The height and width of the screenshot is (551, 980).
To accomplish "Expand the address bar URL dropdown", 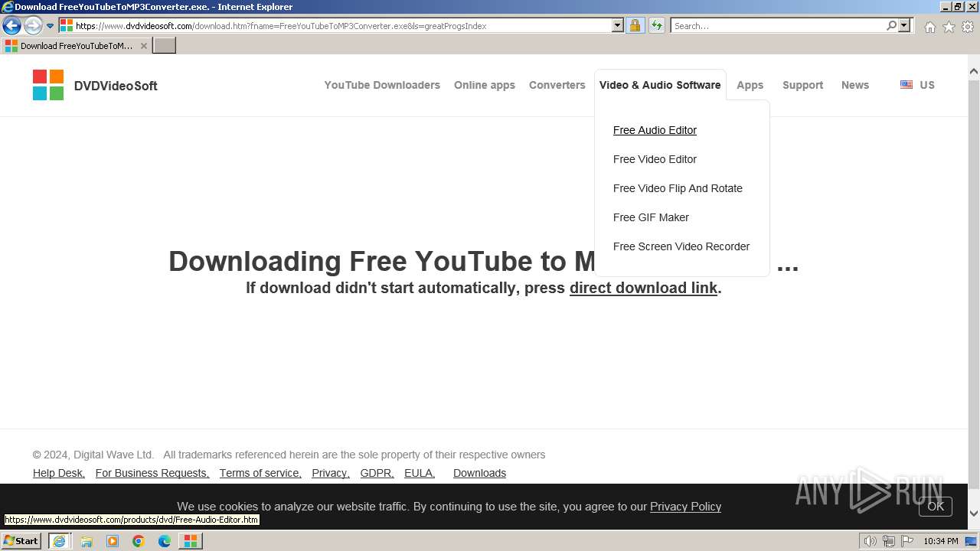I will coord(618,25).
